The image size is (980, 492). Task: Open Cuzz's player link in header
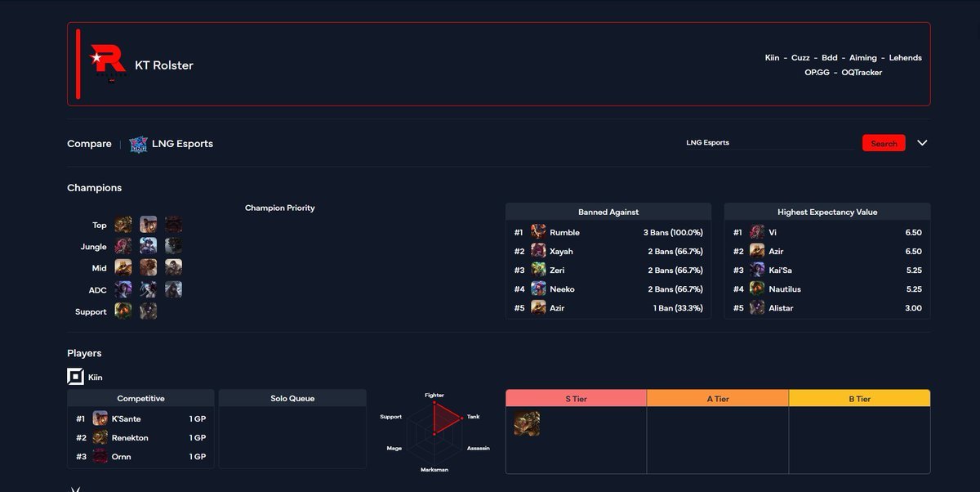click(800, 58)
